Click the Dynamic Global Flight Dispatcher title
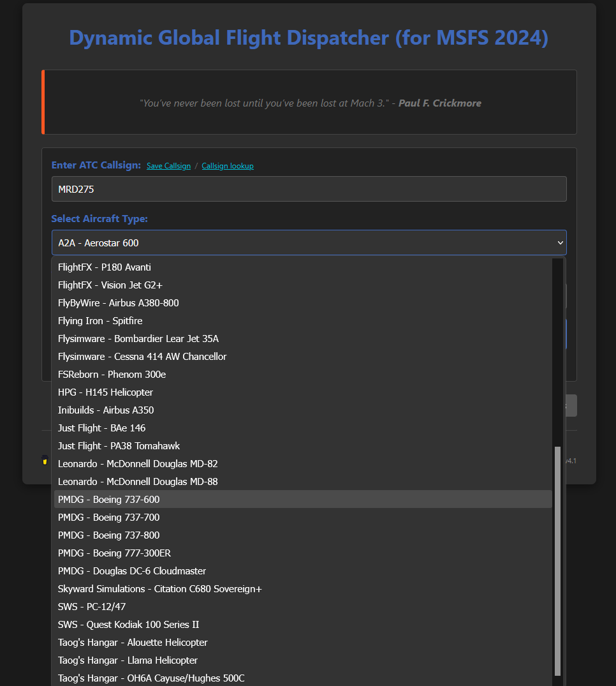The image size is (616, 686). pyautogui.click(x=309, y=38)
